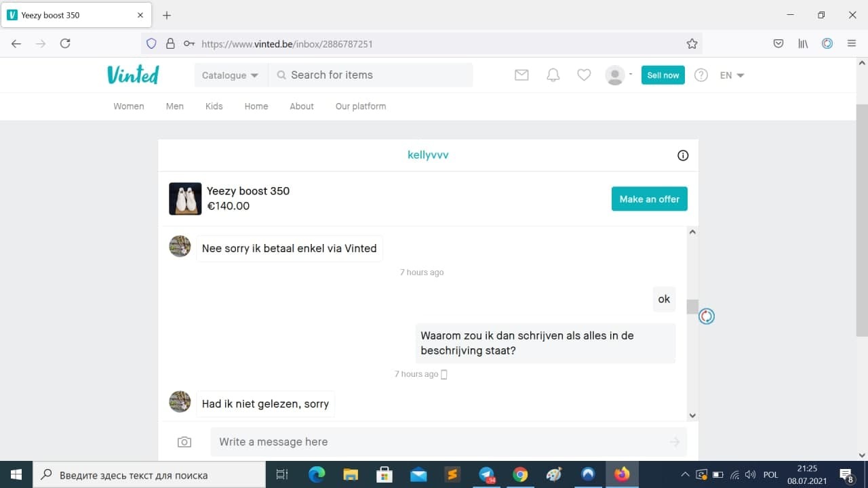Click the chat scrollbar down arrow

pos(692,415)
